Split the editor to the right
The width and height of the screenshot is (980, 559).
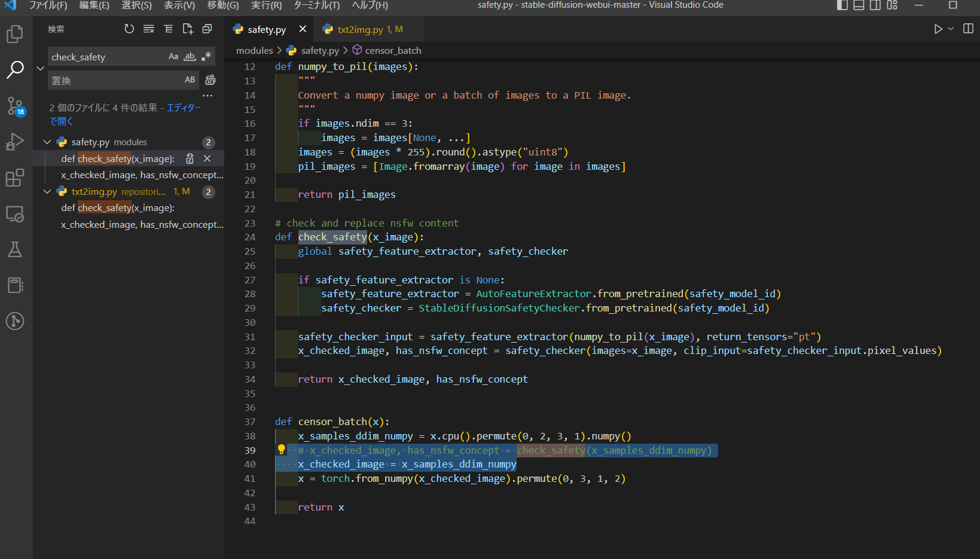(968, 29)
